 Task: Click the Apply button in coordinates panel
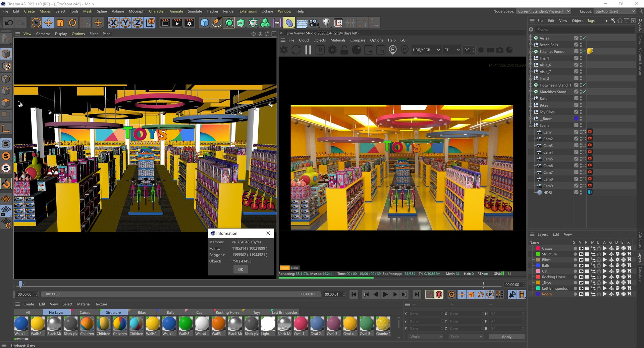point(506,337)
